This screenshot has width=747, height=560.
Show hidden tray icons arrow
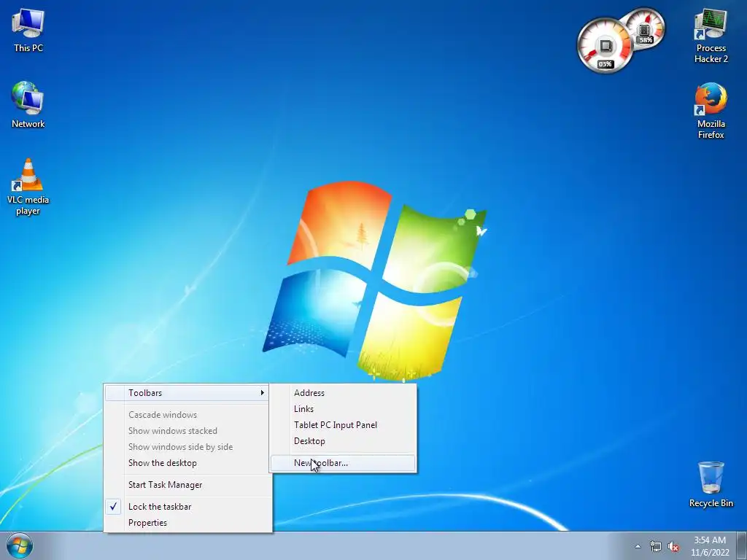click(638, 547)
